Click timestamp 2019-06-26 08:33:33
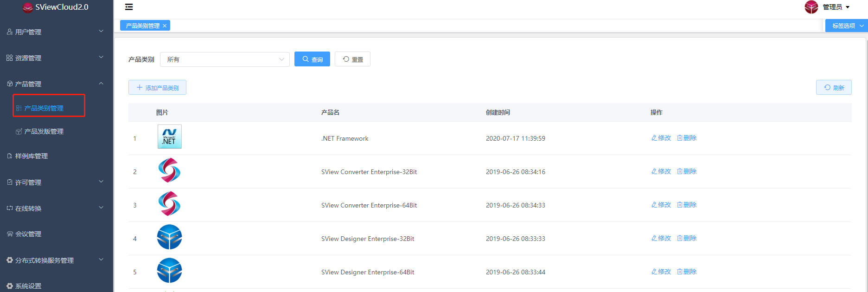 coord(516,239)
